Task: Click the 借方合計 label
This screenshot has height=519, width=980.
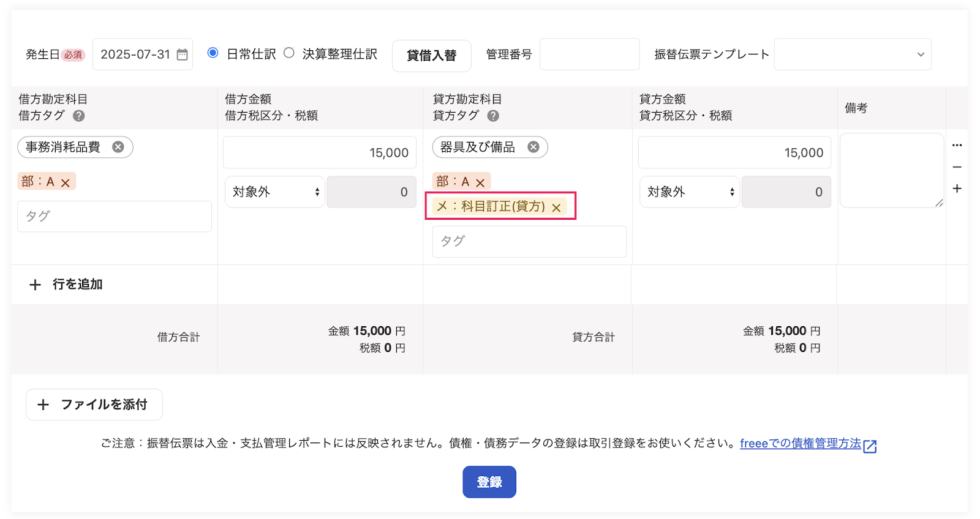Action: point(178,337)
